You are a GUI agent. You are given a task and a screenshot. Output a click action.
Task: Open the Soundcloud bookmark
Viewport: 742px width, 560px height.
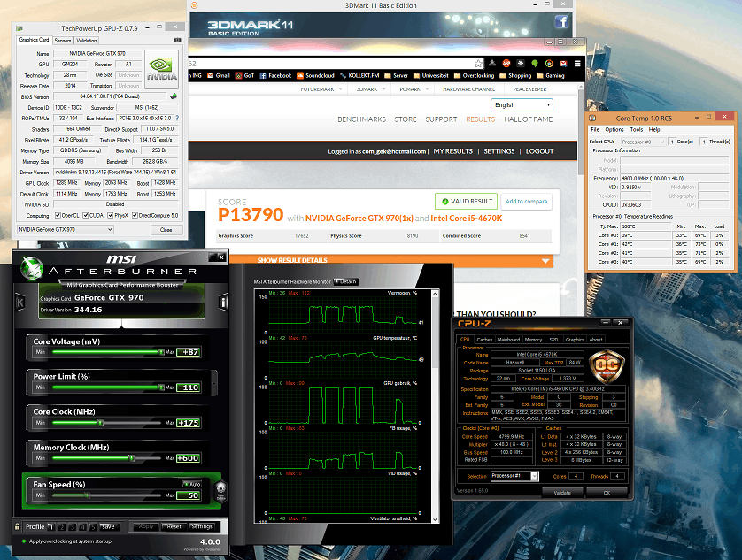pyautogui.click(x=315, y=76)
